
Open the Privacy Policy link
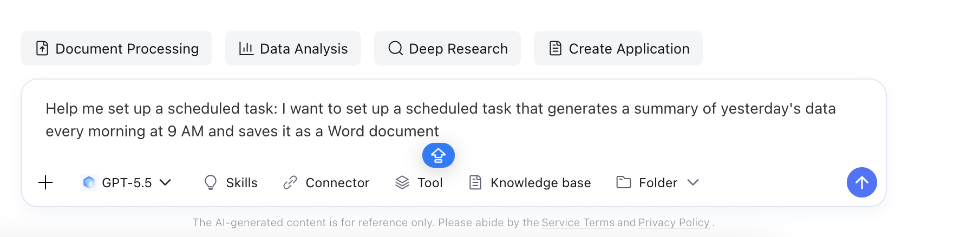coord(674,222)
